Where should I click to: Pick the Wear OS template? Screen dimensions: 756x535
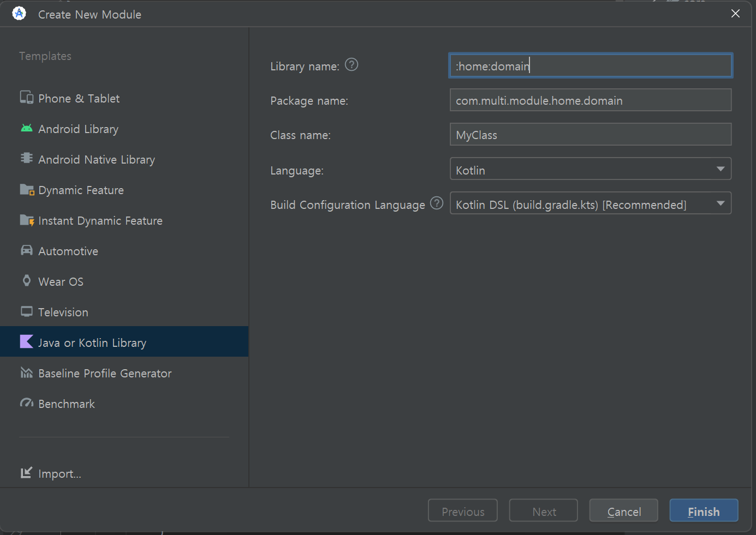click(x=124, y=281)
